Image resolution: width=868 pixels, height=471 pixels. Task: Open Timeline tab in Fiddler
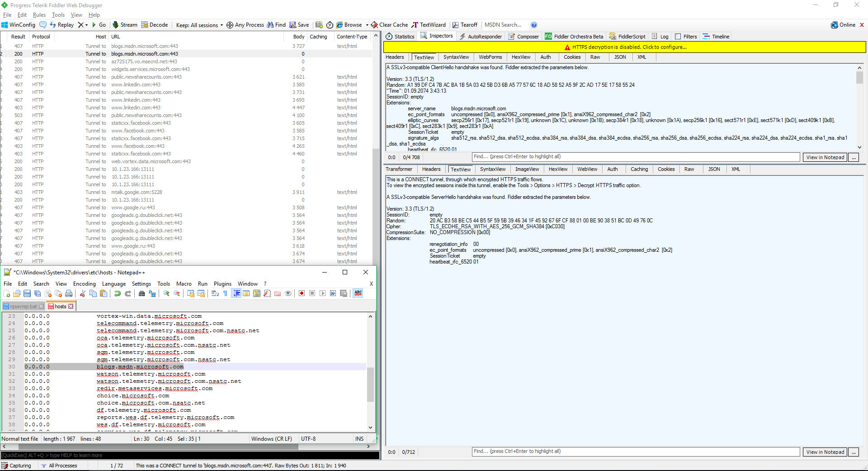tap(716, 37)
